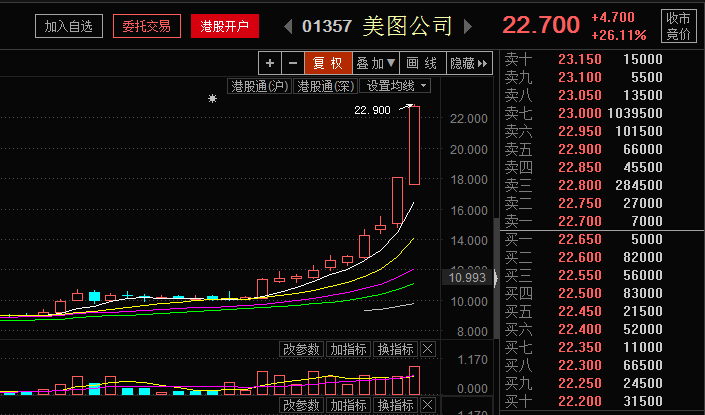
Task: Select the 画线 drawing tool
Action: (x=423, y=63)
